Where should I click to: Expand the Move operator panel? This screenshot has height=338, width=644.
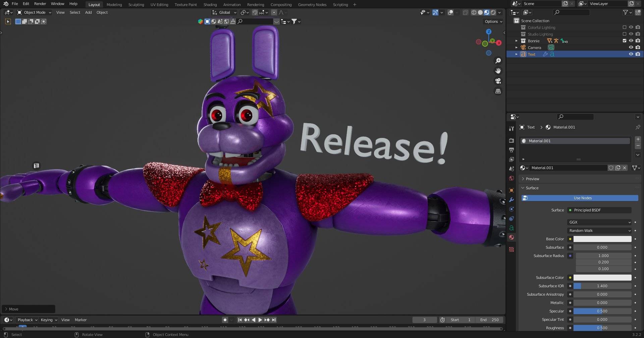pos(28,309)
